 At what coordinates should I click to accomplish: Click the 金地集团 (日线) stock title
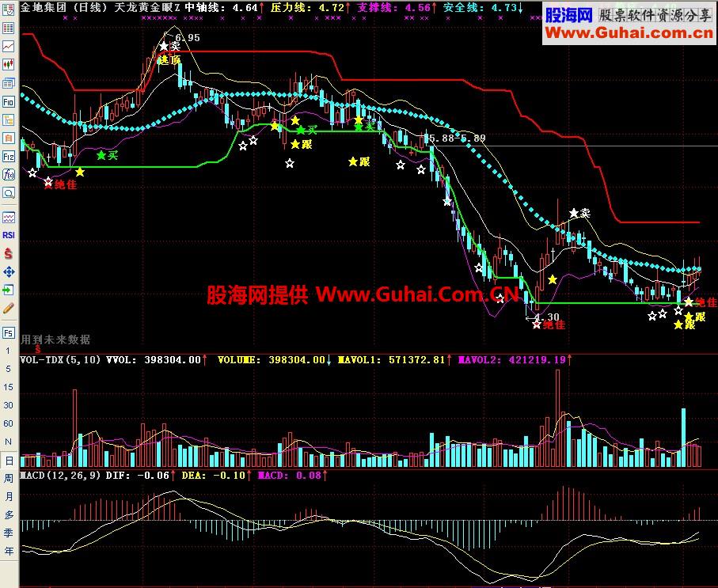coord(64,8)
